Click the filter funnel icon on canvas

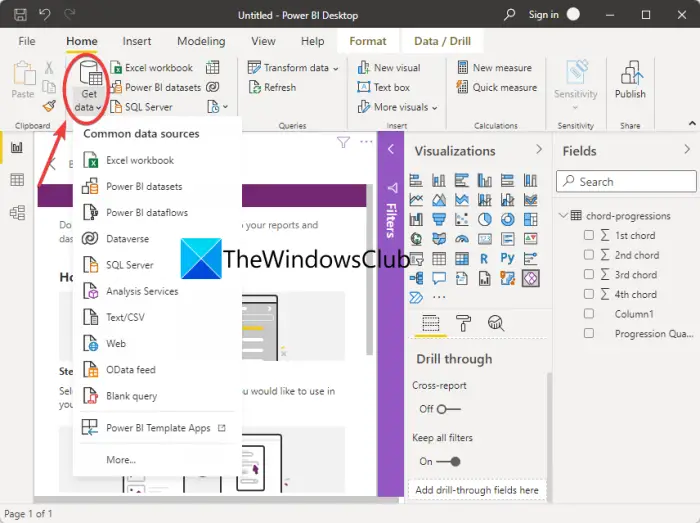point(343,142)
